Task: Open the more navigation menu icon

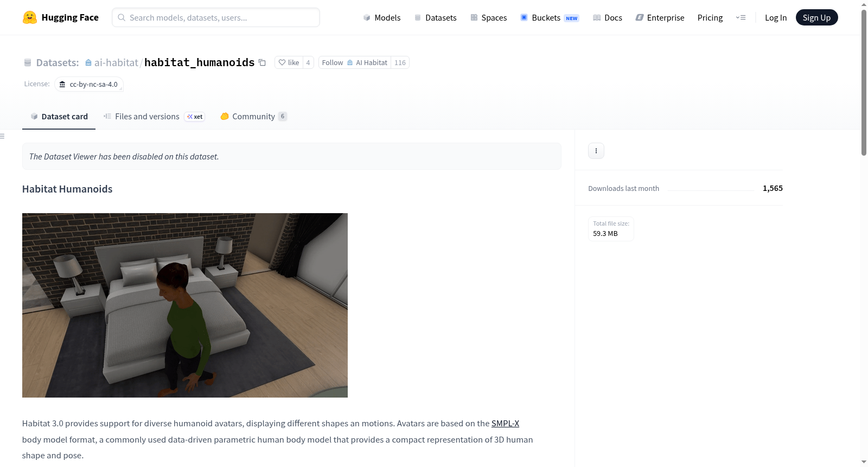Action: point(741,17)
